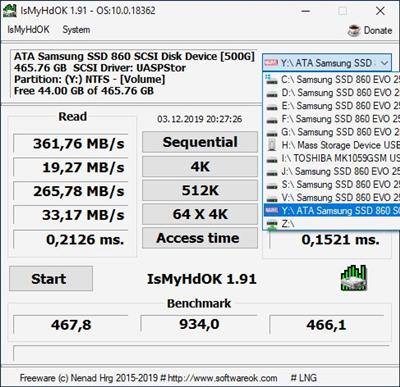Click the 4K test button
The height and width of the screenshot is (387, 400).
tap(200, 166)
